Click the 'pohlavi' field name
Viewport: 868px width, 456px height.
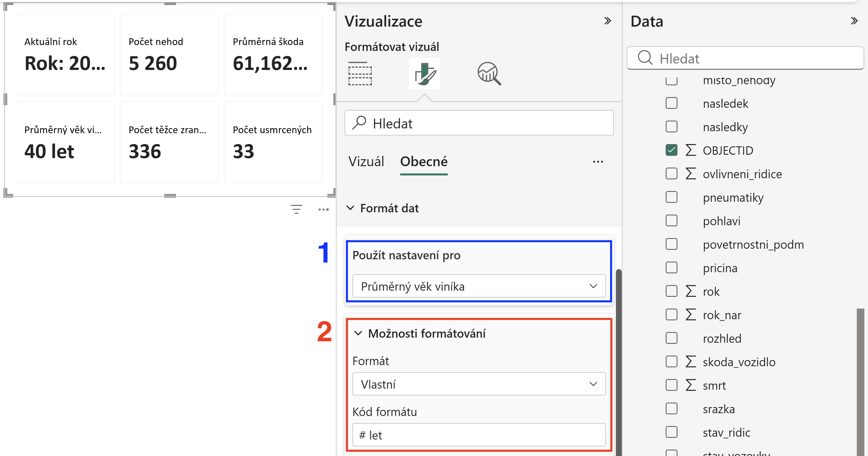(721, 221)
